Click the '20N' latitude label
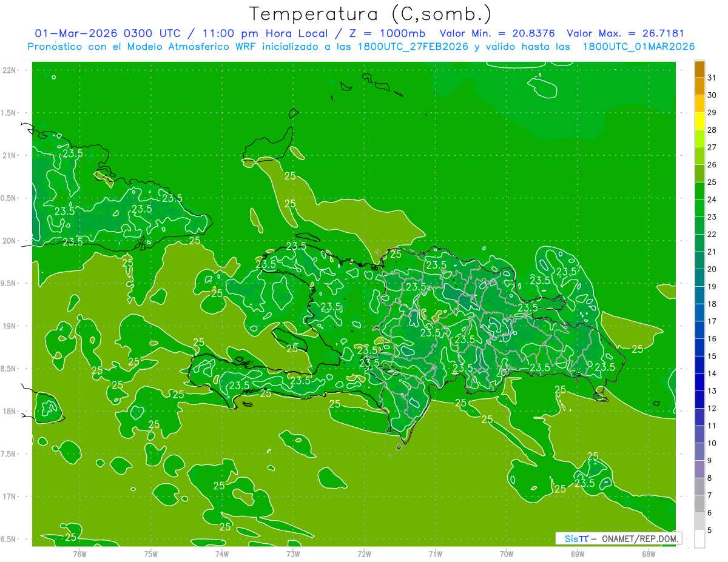The height and width of the screenshot is (562, 728). 10,241
